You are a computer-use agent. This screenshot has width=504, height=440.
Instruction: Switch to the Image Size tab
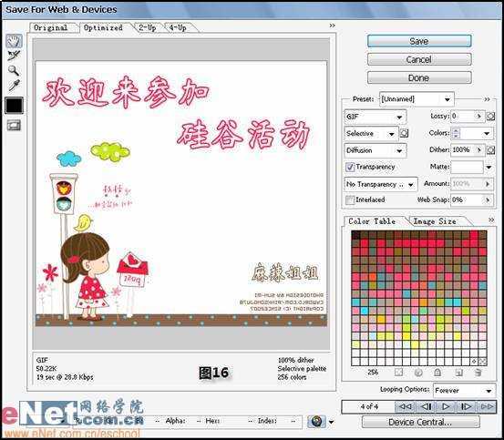(x=434, y=221)
